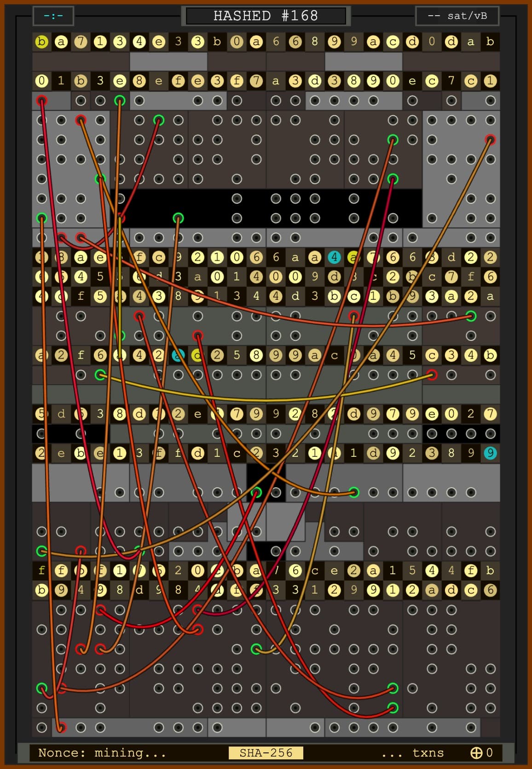Click the red jack below the top-left '0' key
The image size is (532, 769).
coord(42,100)
